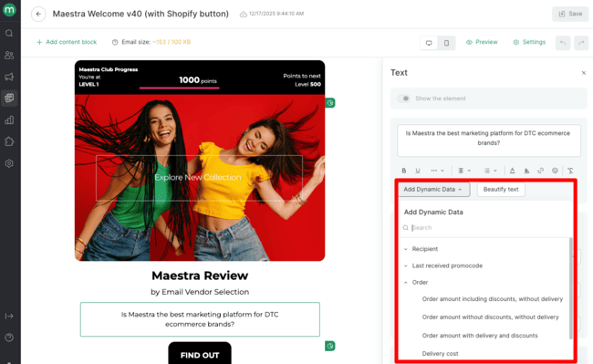Click Add content block
The image size is (593, 364).
coord(67,42)
